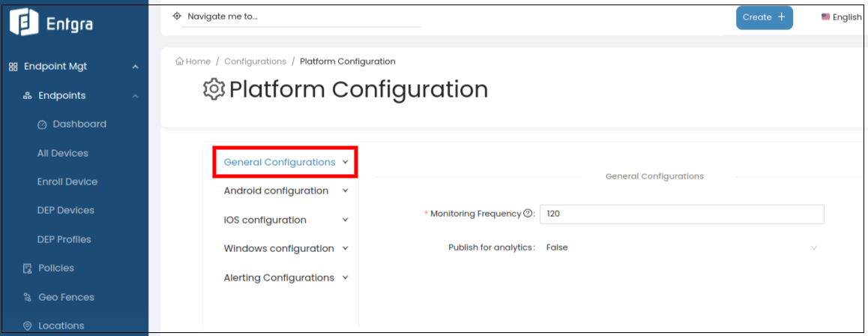This screenshot has width=868, height=336.
Task: Expand the iOS configuration section
Action: tap(345, 220)
